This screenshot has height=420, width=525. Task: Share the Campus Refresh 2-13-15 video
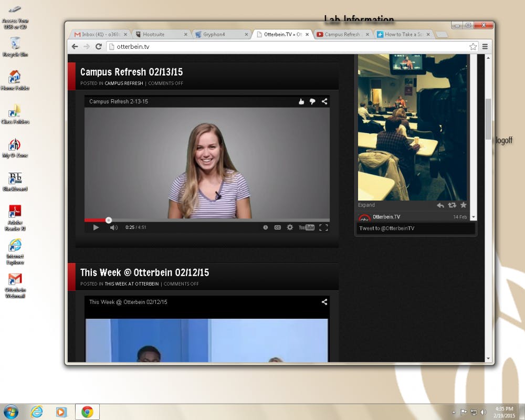324,101
